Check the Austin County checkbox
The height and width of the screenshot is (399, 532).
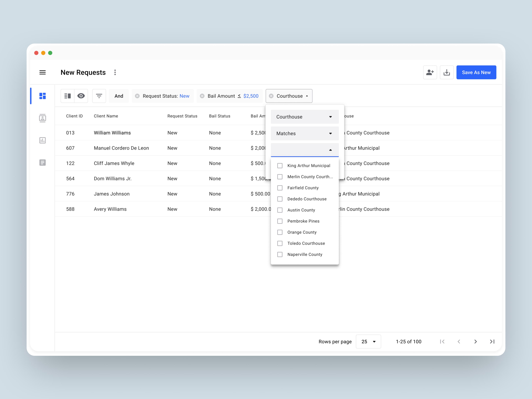tap(280, 210)
